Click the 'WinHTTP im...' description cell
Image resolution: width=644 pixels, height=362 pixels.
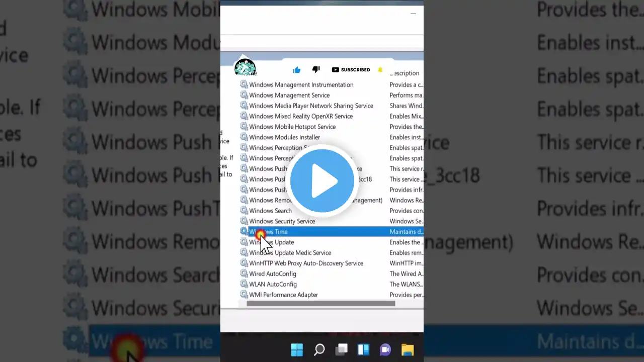406,263
